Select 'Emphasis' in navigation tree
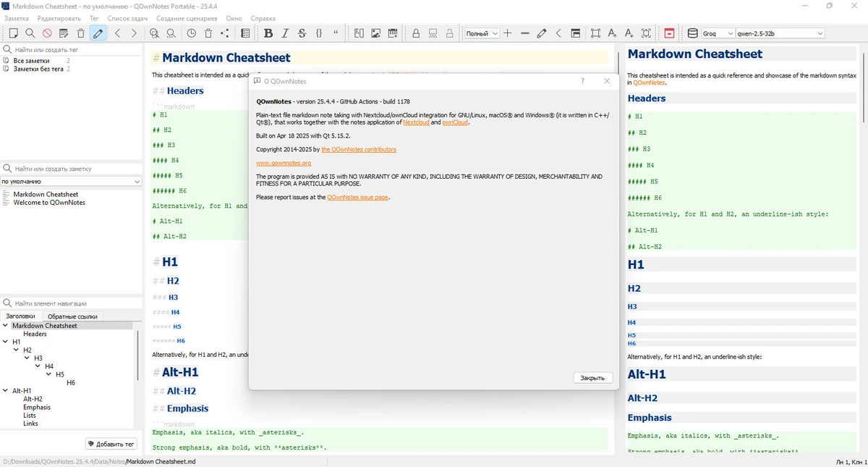Image resolution: width=868 pixels, height=467 pixels. click(37, 407)
